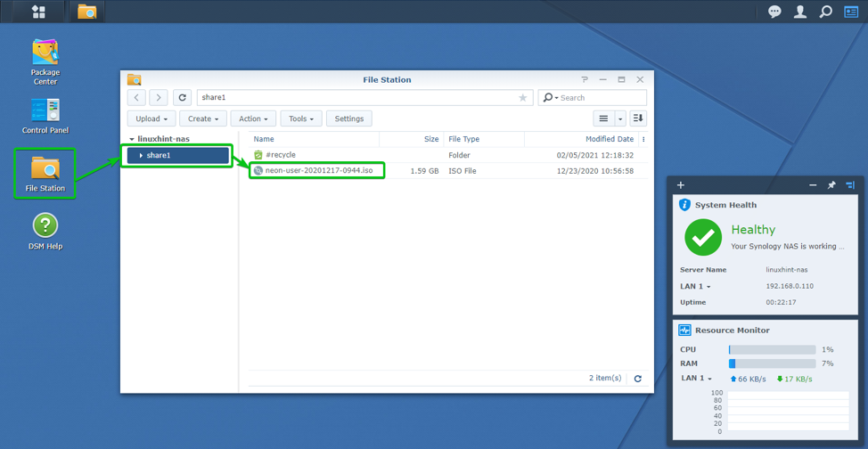Open the notifications chat bubble icon

coord(774,12)
